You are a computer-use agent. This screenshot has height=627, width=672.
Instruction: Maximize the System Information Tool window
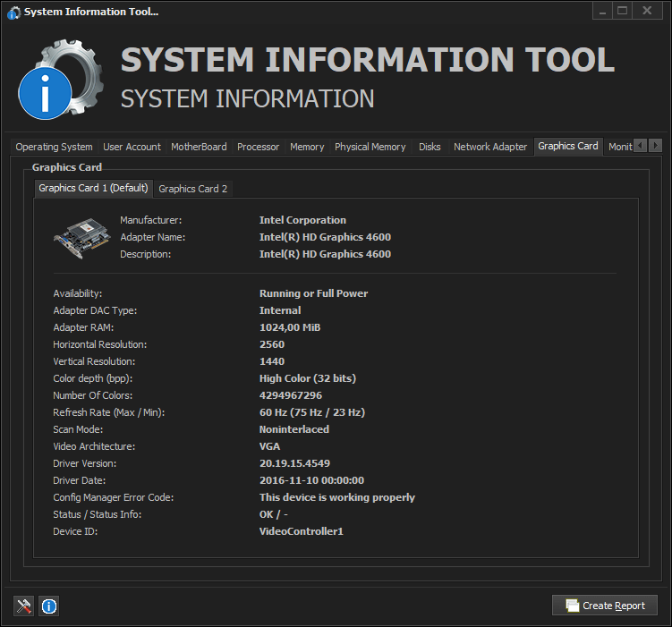622,11
